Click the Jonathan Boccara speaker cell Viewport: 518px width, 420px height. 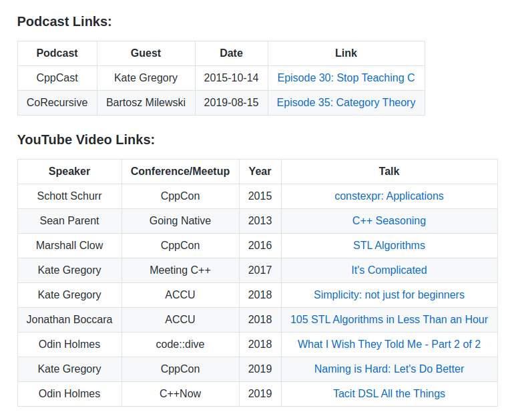pyautogui.click(x=69, y=320)
